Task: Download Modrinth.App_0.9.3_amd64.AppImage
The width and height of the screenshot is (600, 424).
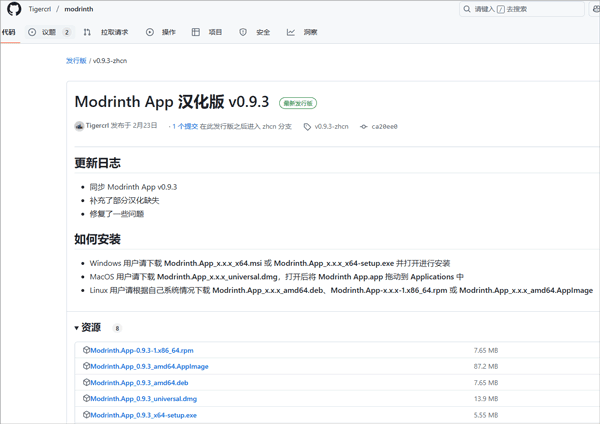Action: click(x=150, y=367)
